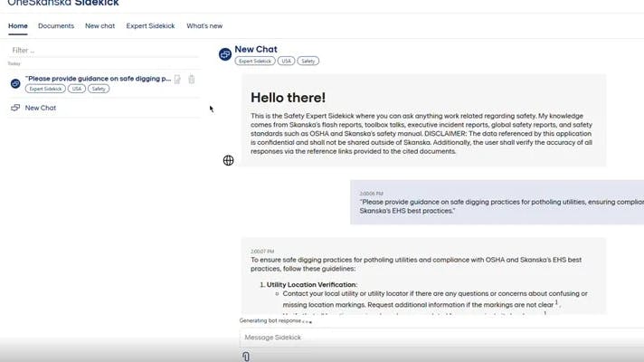
Task: Select New chat in the top navigation bar
Action: tap(100, 26)
